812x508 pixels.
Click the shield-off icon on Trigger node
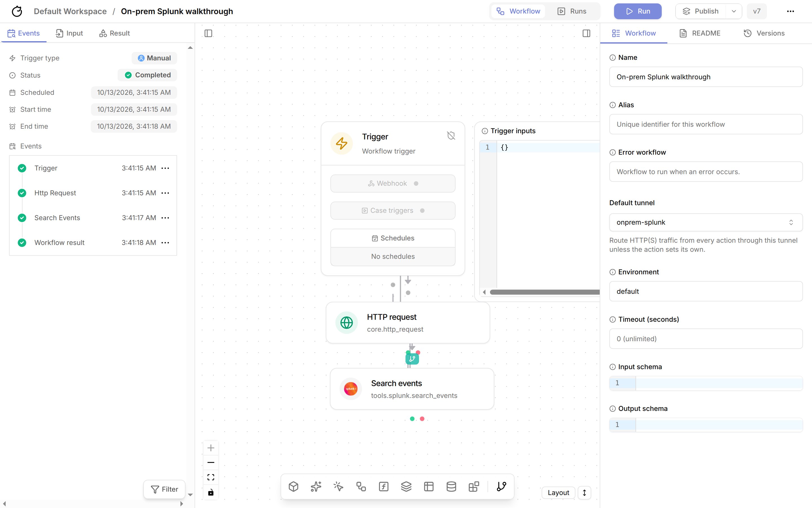(x=451, y=135)
